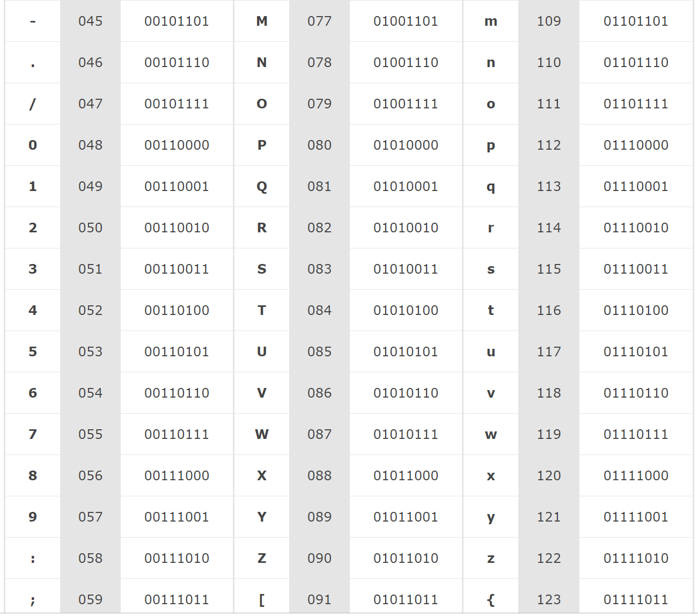698x616 pixels.
Task: Select the binary value 01001111
Action: [406, 104]
